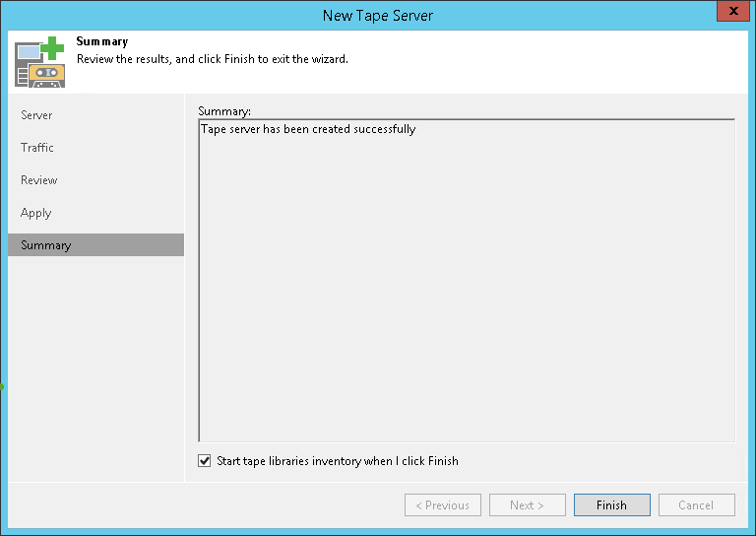This screenshot has width=756, height=536.
Task: Click the 'Tape server has been created successfully' message
Action: point(308,129)
